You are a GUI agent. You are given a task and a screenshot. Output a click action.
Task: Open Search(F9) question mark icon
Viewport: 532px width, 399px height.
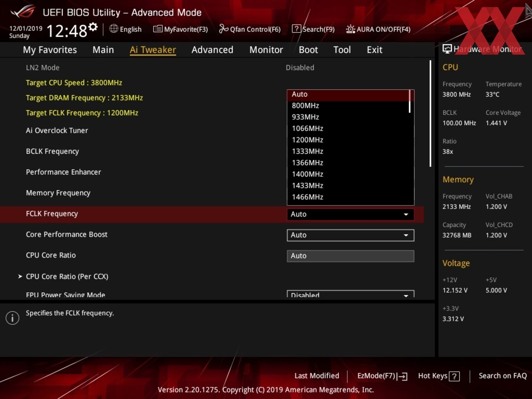pyautogui.click(x=297, y=29)
